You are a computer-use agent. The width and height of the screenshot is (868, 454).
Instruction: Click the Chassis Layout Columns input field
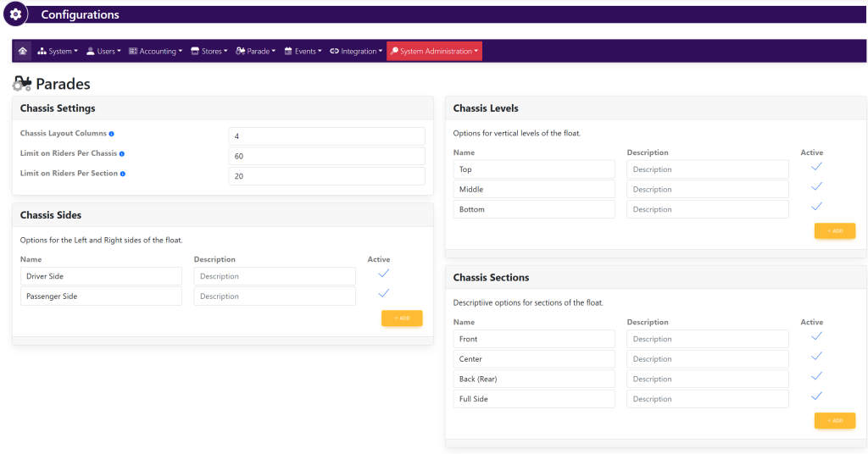click(x=326, y=136)
